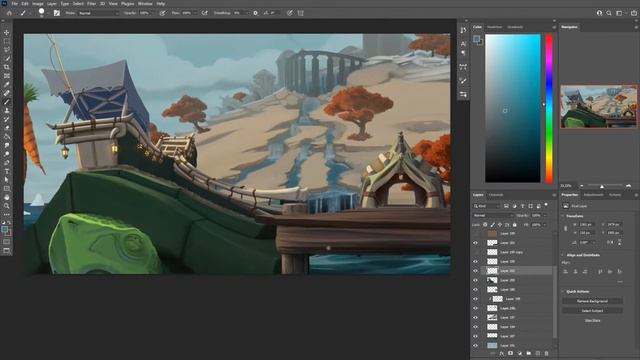Click the Select Subject button
Screen dimensions: 640x360
pyautogui.click(x=592, y=311)
